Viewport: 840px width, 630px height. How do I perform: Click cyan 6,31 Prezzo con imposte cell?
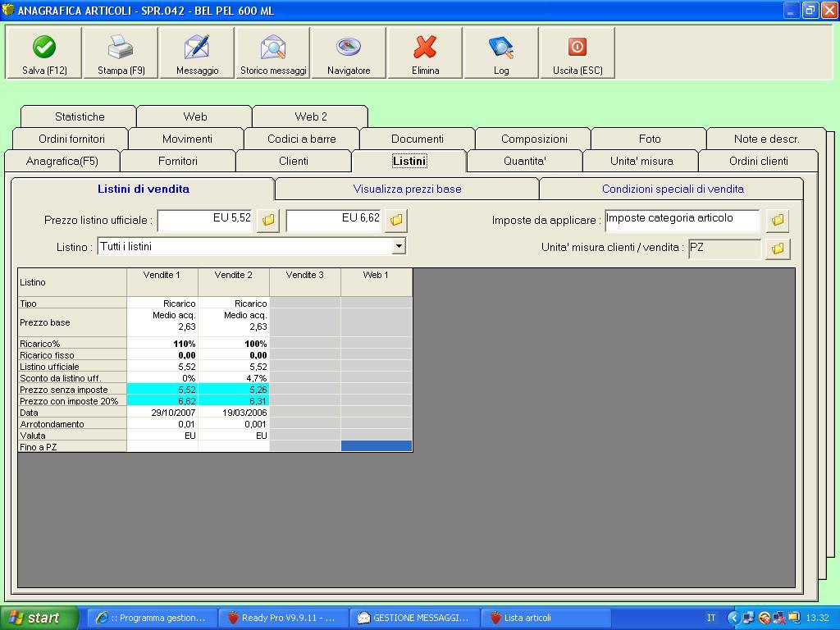click(234, 400)
